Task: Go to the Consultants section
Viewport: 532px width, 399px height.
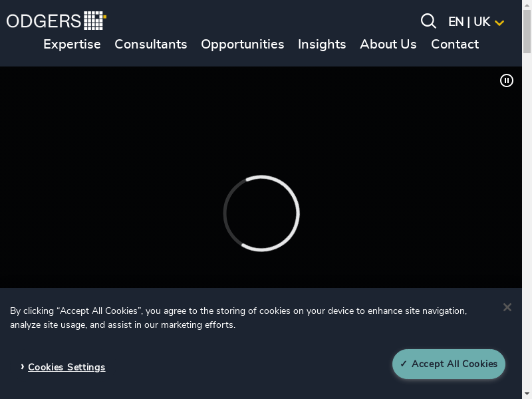Action: (x=151, y=45)
